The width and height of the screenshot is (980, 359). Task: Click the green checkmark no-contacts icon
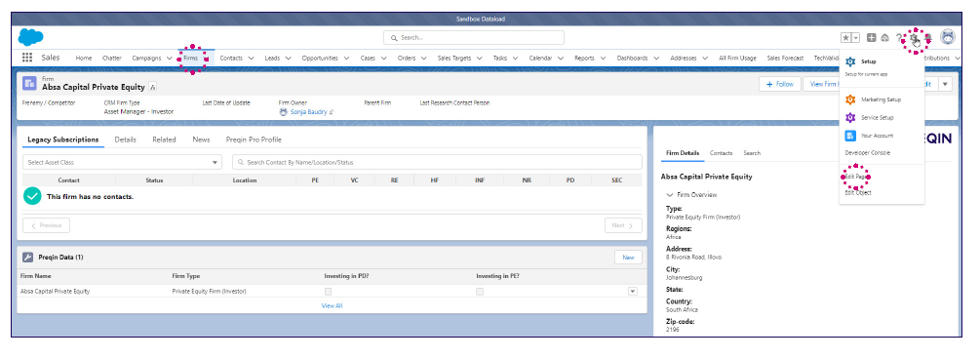point(32,196)
